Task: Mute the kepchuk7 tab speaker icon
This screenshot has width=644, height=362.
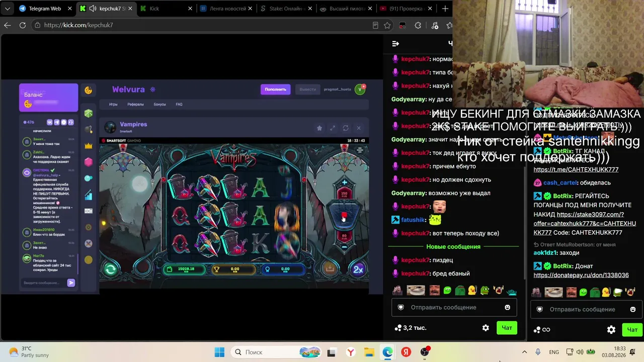Action: coord(93,9)
